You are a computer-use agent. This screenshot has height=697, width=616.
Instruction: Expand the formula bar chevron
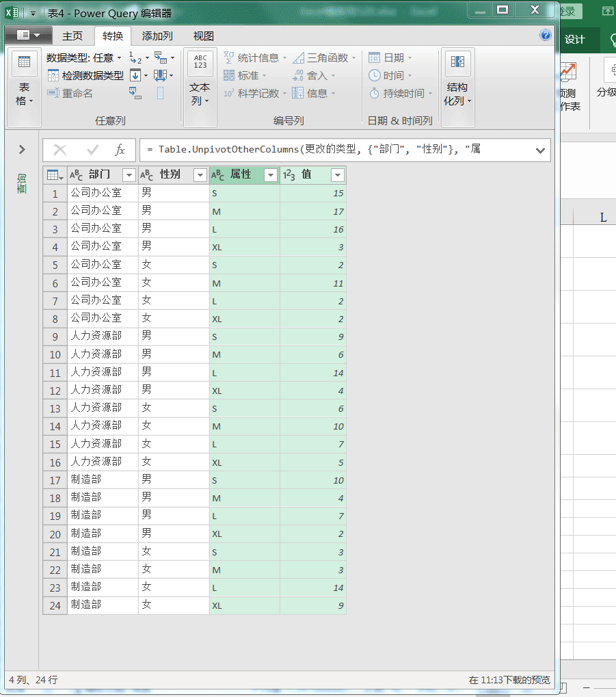540,150
